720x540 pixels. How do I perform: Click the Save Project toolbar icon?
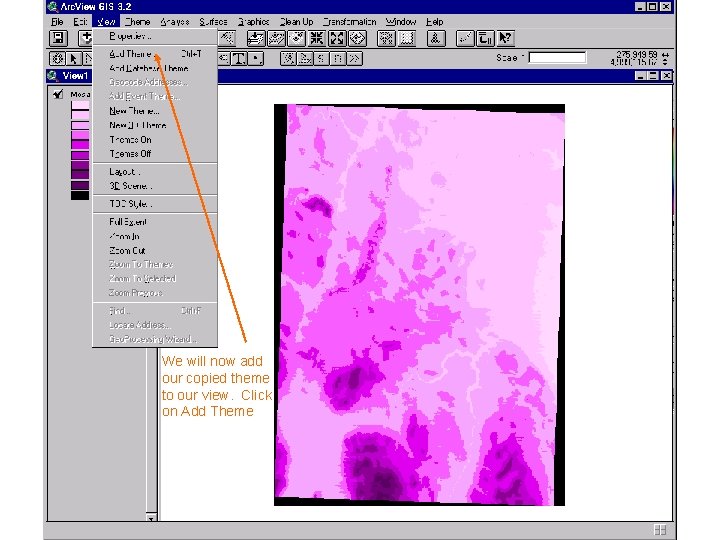click(x=58, y=38)
